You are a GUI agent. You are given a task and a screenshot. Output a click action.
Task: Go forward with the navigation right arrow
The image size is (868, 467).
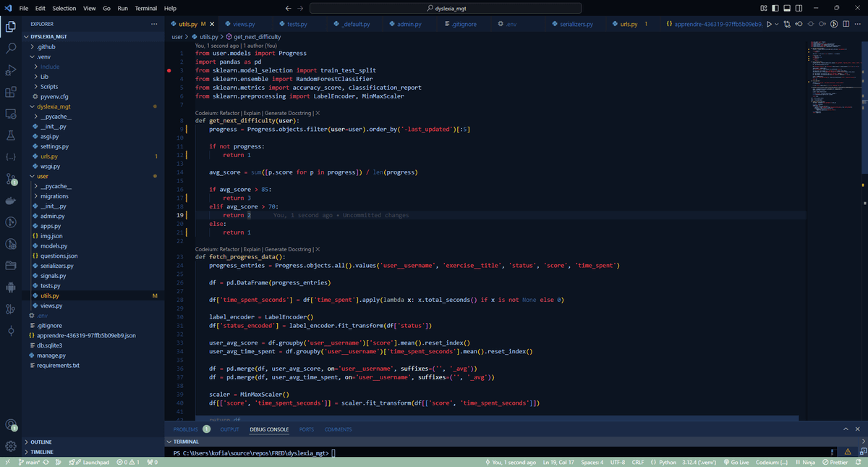[300, 8]
